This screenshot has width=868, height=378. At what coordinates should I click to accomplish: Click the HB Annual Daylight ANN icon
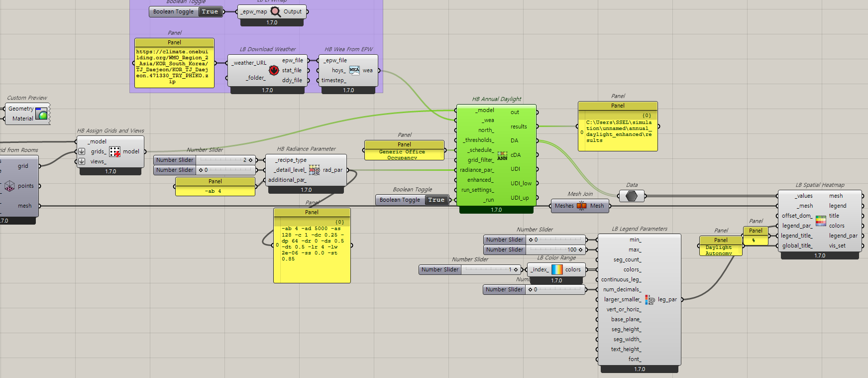click(502, 155)
